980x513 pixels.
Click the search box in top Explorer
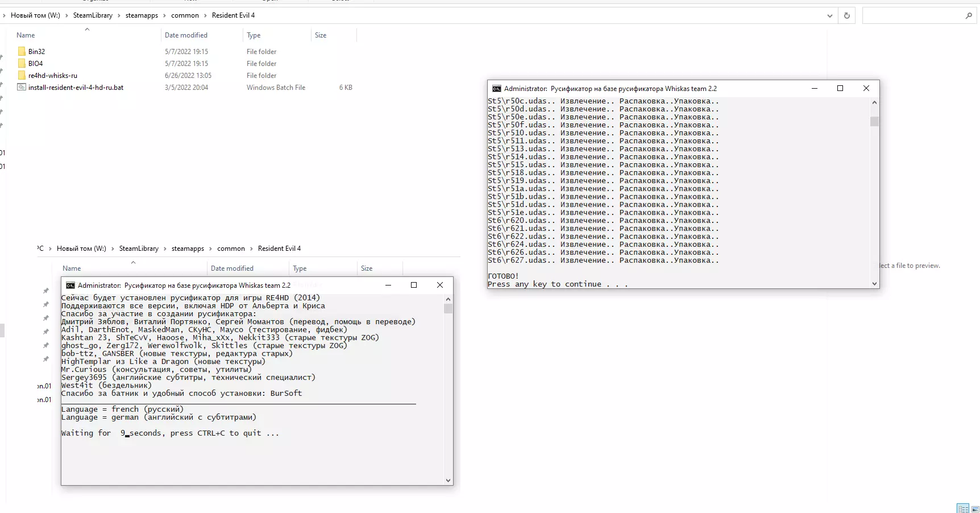click(x=920, y=15)
